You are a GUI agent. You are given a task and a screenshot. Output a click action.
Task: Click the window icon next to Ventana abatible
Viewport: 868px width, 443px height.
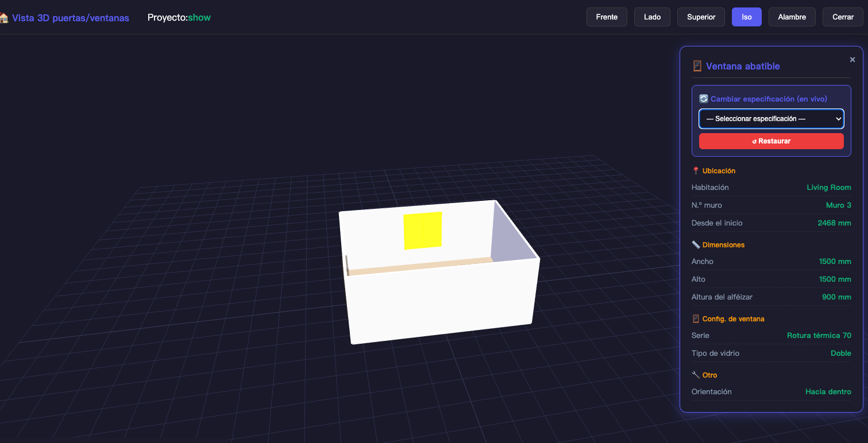click(697, 66)
